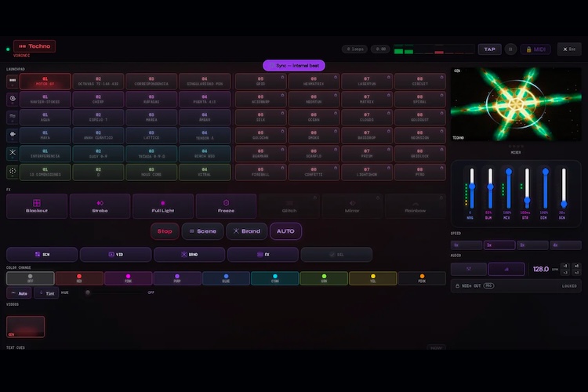Toggle the AUTO mode button
The image size is (588, 392).
[x=285, y=231]
